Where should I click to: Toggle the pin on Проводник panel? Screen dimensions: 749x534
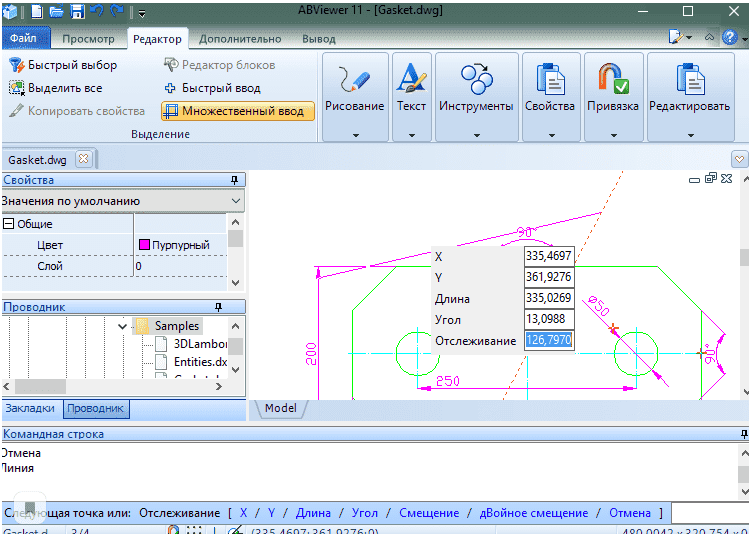217,307
